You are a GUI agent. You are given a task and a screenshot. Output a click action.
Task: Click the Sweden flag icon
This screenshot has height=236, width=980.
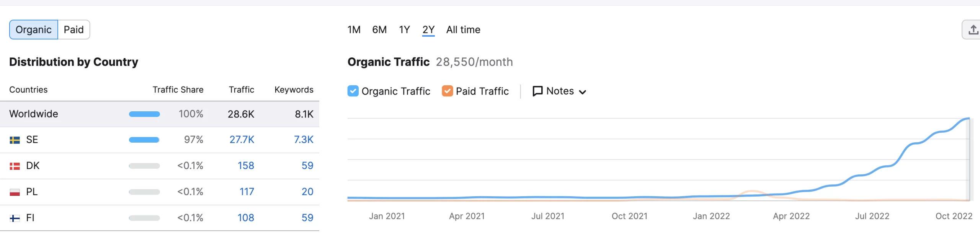point(15,140)
